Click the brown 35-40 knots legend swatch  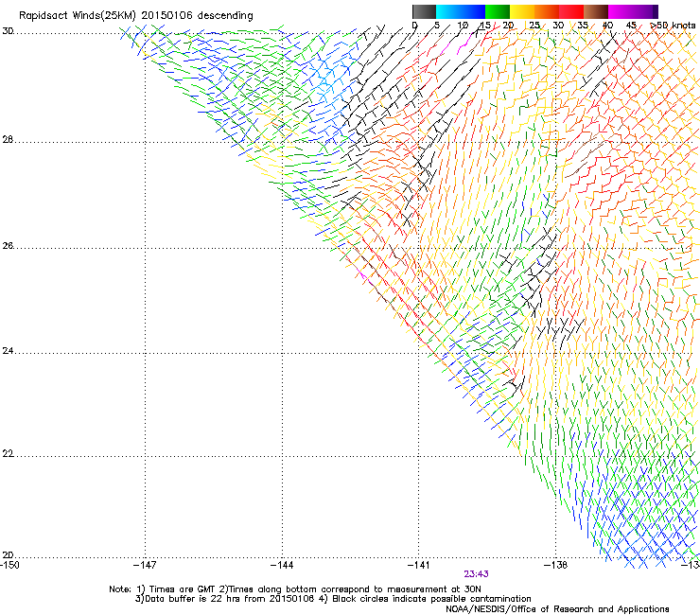click(x=596, y=11)
